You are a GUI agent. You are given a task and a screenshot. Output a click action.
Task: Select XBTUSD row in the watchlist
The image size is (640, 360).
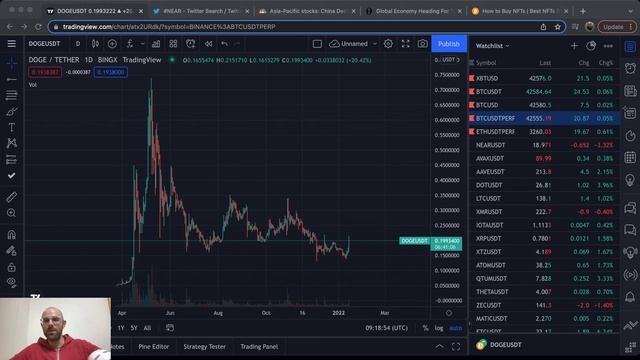pyautogui.click(x=544, y=78)
